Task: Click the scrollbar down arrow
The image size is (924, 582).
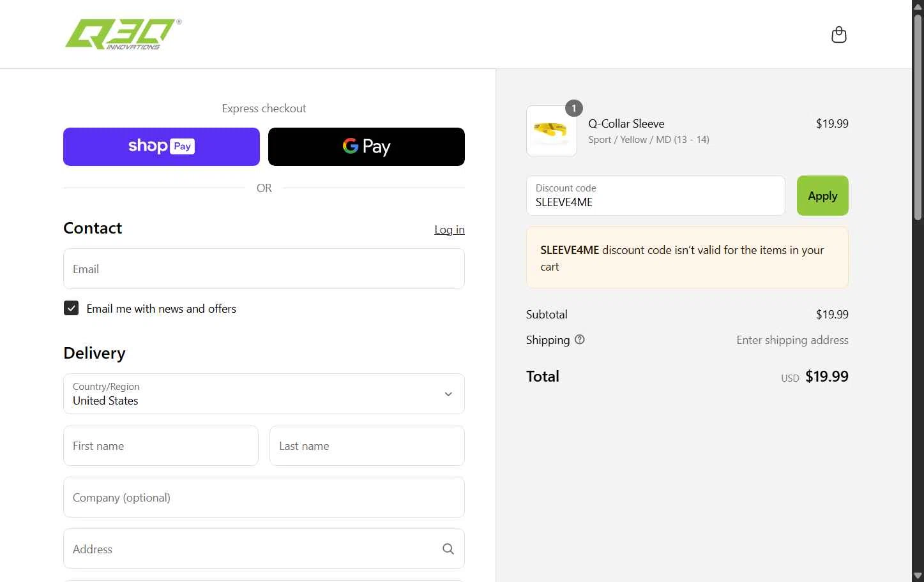Action: [918, 576]
